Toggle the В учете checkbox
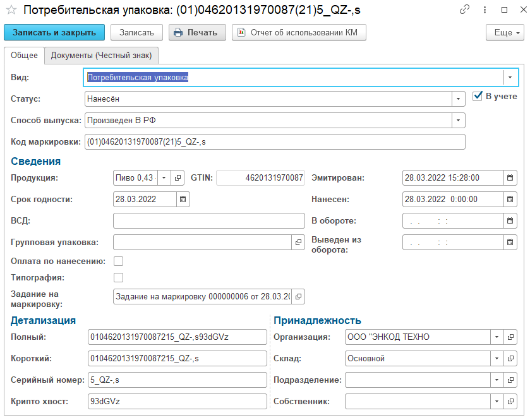This screenshot has height=420, width=530. pyautogui.click(x=478, y=97)
